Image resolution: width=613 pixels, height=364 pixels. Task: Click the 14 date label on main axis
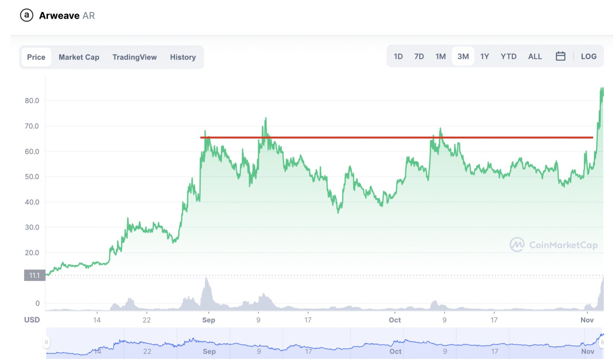click(97, 320)
